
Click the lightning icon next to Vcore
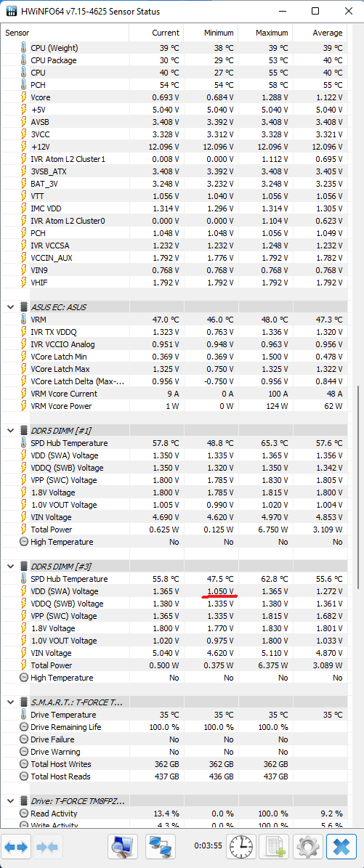click(24, 97)
